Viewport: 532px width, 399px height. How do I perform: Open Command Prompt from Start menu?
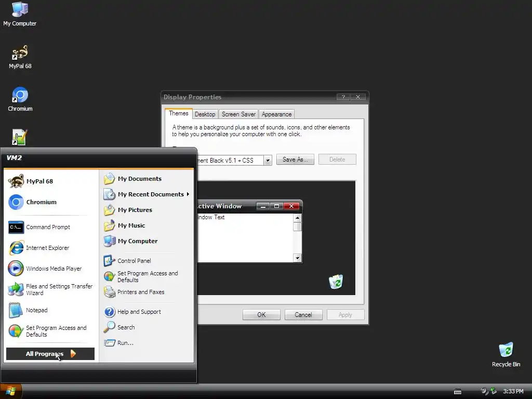coord(51,227)
